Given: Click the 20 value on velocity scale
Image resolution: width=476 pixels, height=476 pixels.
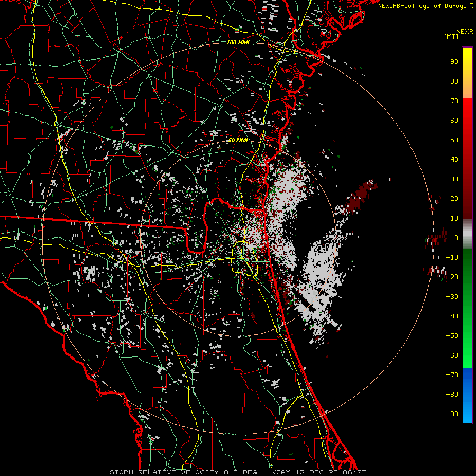Looking at the screenshot, I should tap(454, 199).
